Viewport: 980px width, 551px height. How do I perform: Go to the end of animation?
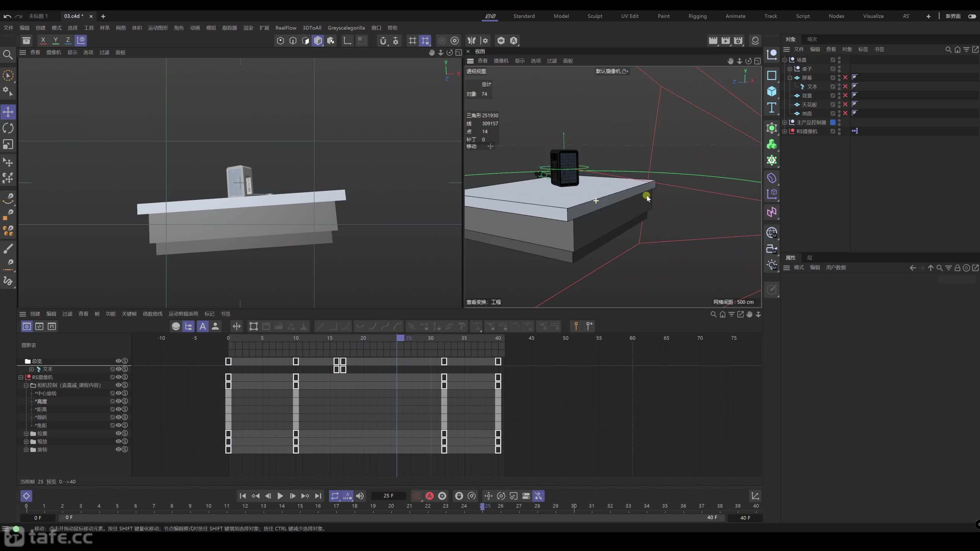tap(318, 496)
